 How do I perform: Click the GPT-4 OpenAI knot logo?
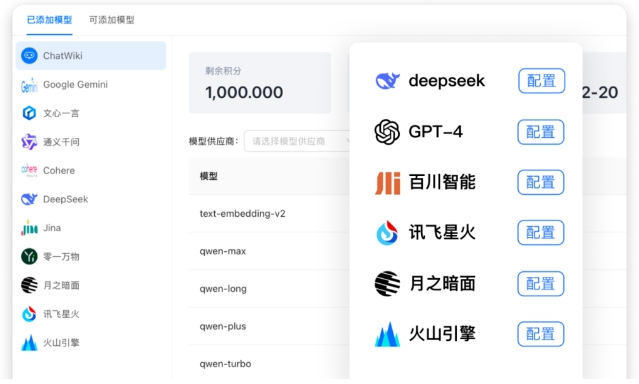[x=387, y=132]
